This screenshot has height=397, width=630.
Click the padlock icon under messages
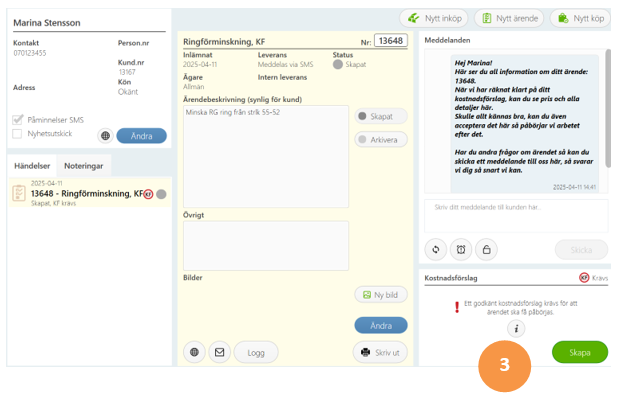tap(487, 250)
